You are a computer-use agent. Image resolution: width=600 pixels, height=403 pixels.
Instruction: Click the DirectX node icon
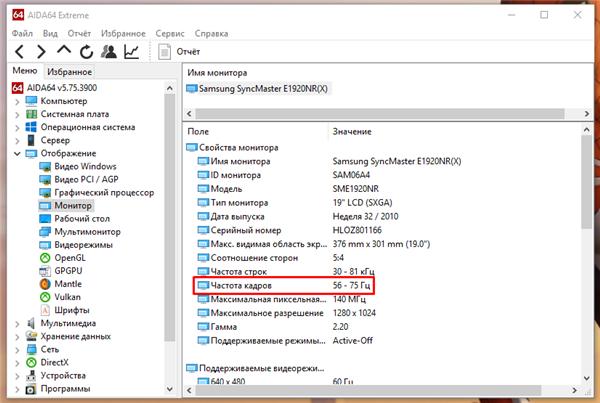coord(31,362)
